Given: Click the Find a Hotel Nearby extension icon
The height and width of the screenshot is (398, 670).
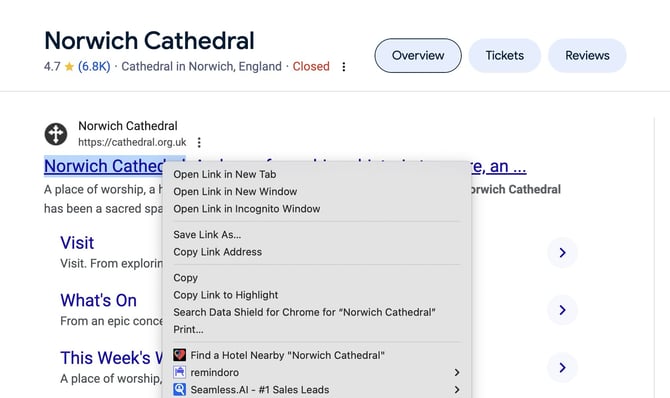Looking at the screenshot, I should [x=179, y=355].
